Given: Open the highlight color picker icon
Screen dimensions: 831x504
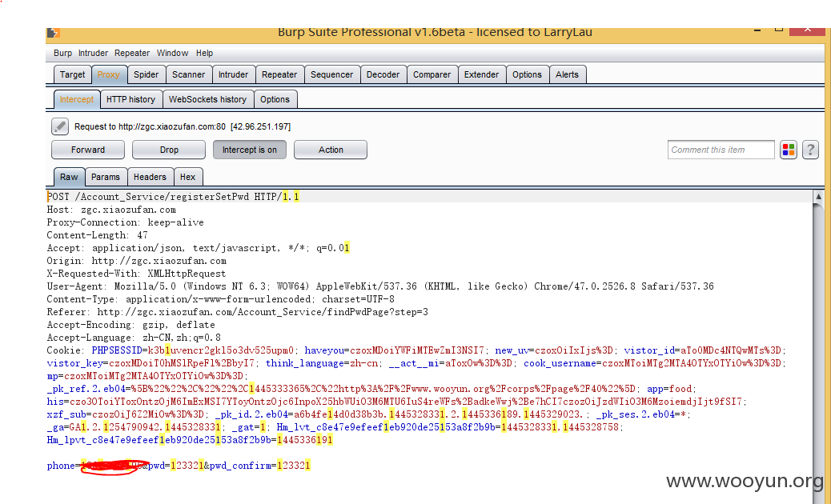Looking at the screenshot, I should click(789, 150).
